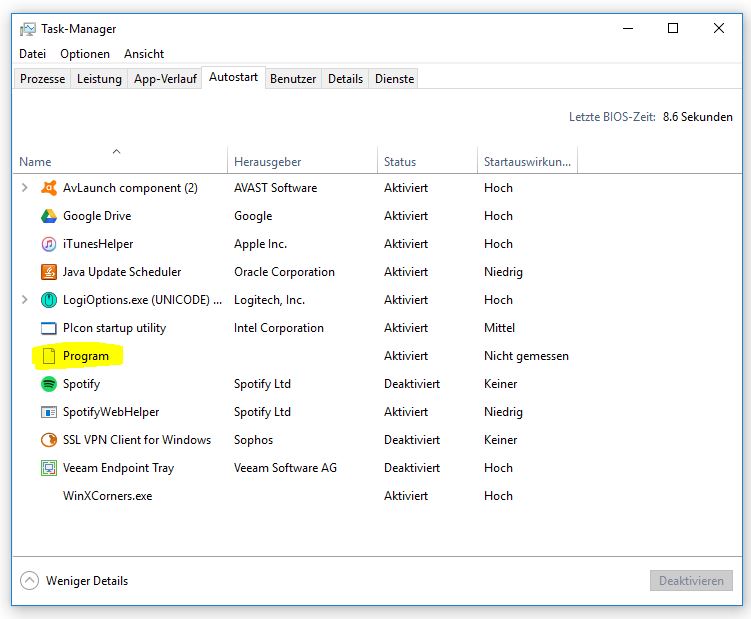Sort by the Name column header
751x619 pixels.
[120, 161]
